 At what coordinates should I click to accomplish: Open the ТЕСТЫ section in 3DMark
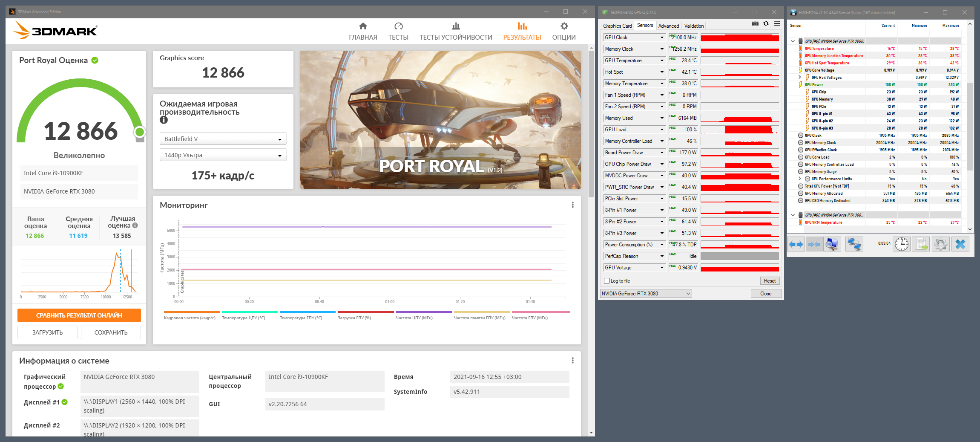coord(398,32)
